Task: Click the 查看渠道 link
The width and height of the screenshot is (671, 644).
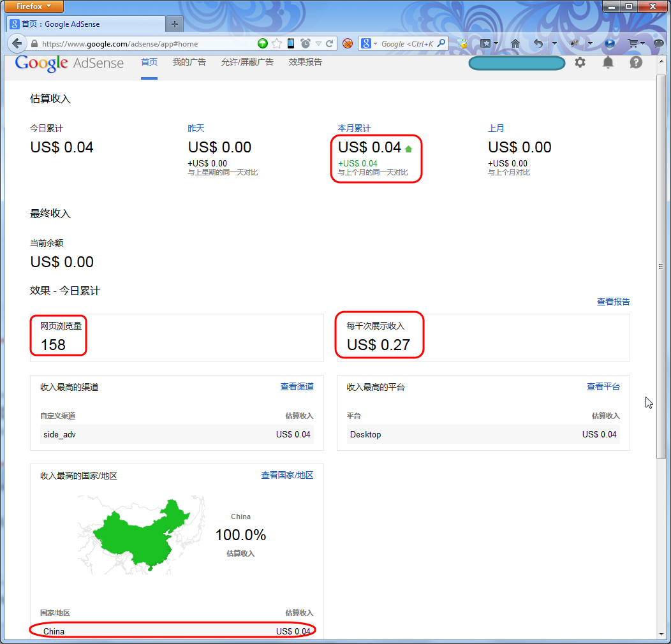Action: coord(297,387)
